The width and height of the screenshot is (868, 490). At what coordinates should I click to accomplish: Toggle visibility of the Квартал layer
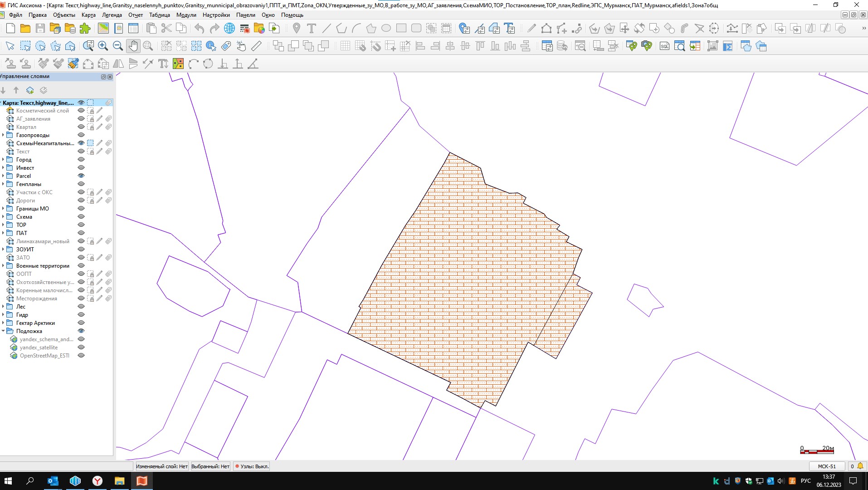click(x=81, y=127)
